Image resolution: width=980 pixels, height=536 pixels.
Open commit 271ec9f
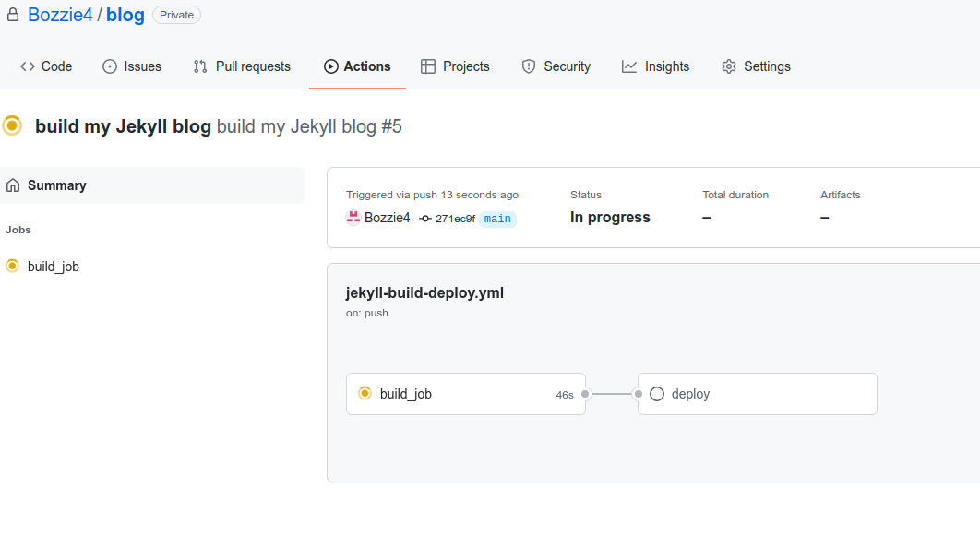pyautogui.click(x=455, y=219)
